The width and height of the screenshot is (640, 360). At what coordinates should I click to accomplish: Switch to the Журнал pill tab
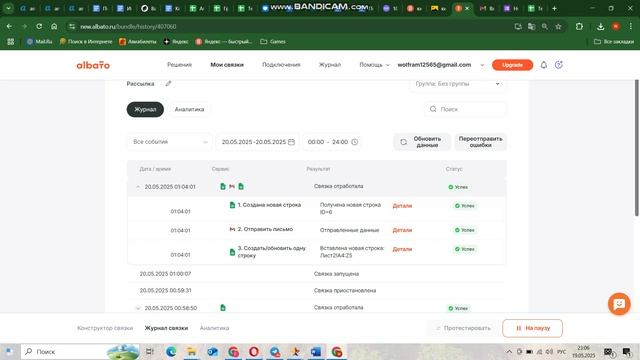[145, 109]
